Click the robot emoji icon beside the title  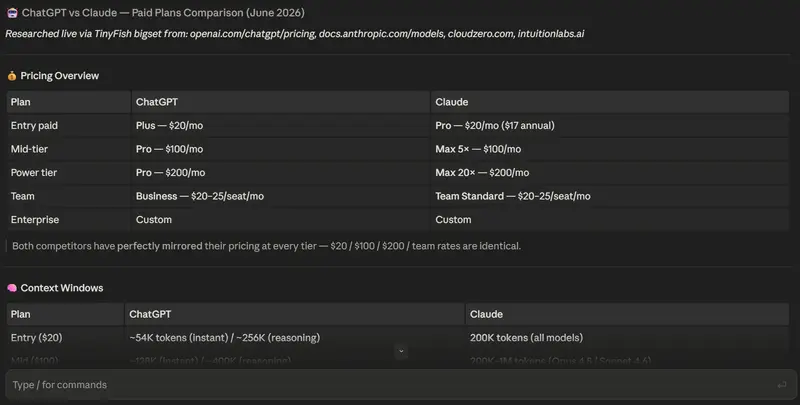[x=12, y=13]
